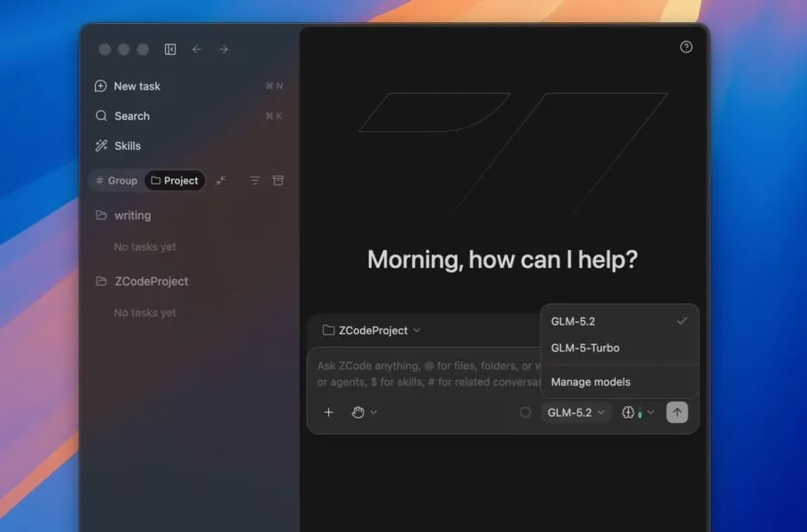This screenshot has width=807, height=532.
Task: Click the Search magnifier icon
Action: 101,116
